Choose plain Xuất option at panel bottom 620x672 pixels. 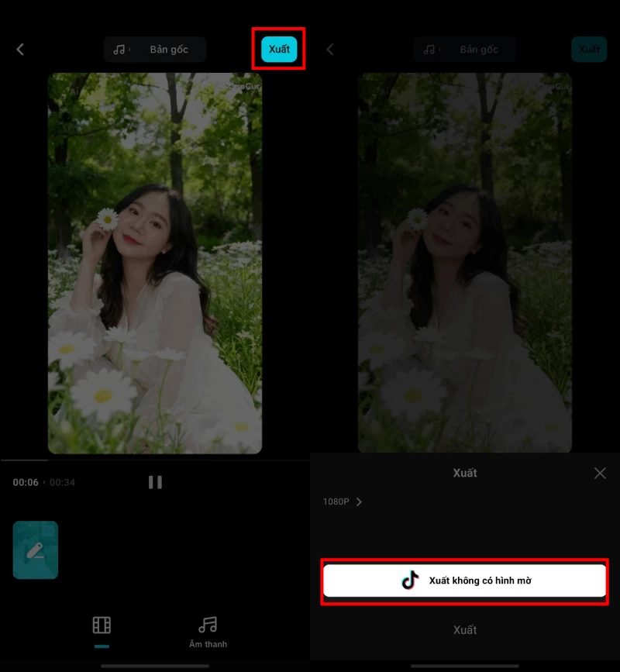pyautogui.click(x=465, y=629)
